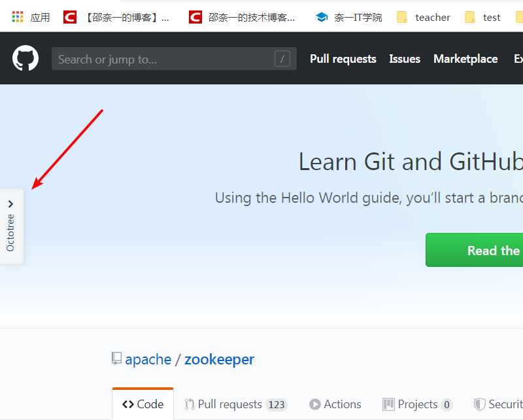Open the test bookmarks folder

482,17
